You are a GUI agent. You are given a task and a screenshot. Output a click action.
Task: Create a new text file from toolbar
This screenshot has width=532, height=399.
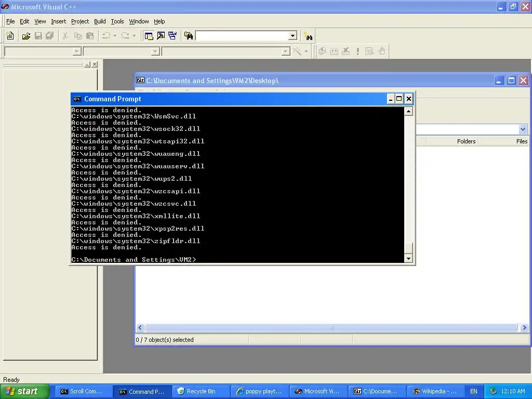(x=10, y=36)
